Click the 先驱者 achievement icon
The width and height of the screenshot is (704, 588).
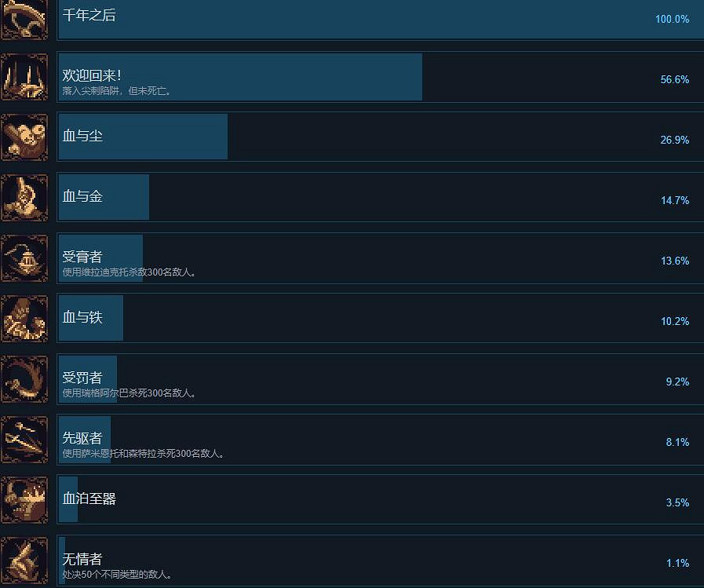(x=24, y=439)
